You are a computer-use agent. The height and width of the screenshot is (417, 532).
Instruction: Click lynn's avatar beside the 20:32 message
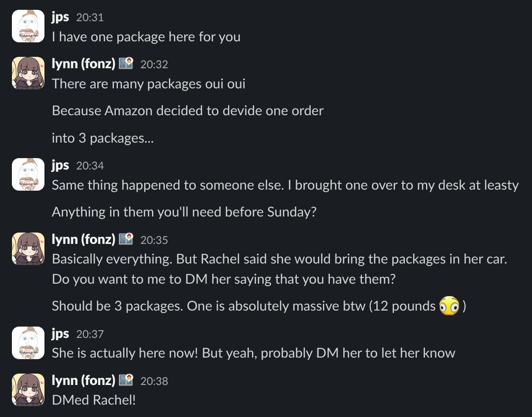[x=28, y=73]
